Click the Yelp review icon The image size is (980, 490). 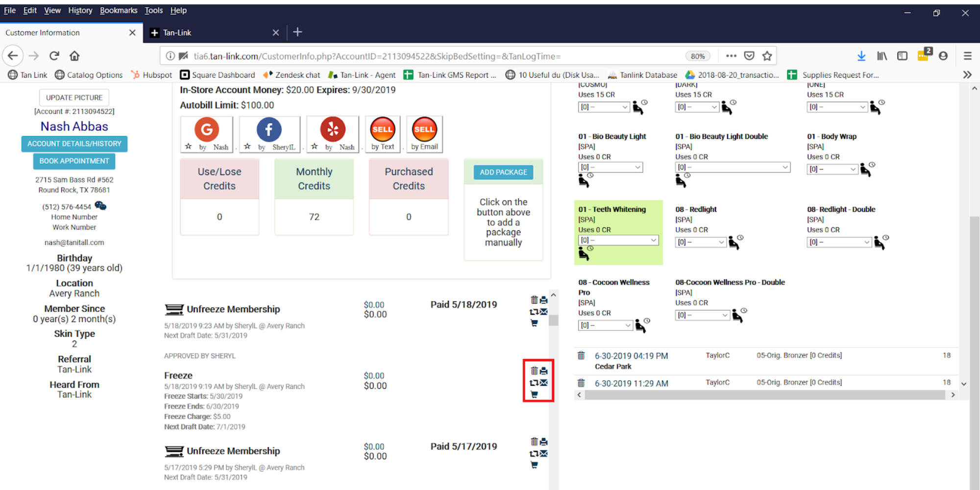[333, 134]
